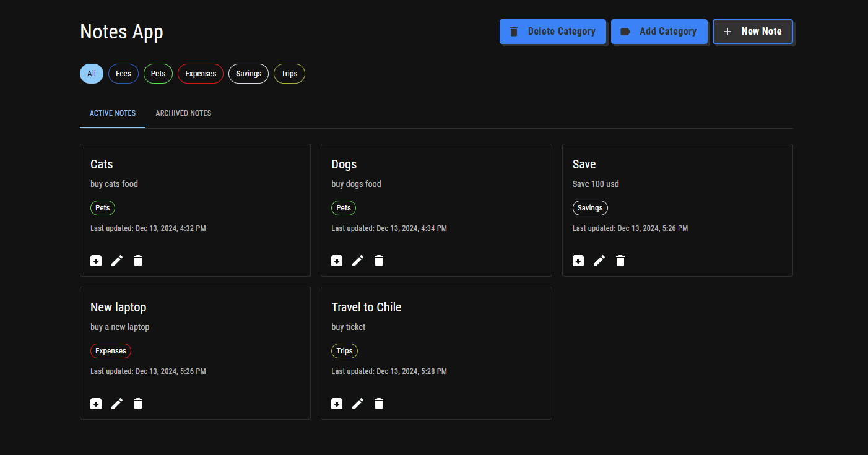
Task: Archive the Cats note
Action: tap(96, 261)
